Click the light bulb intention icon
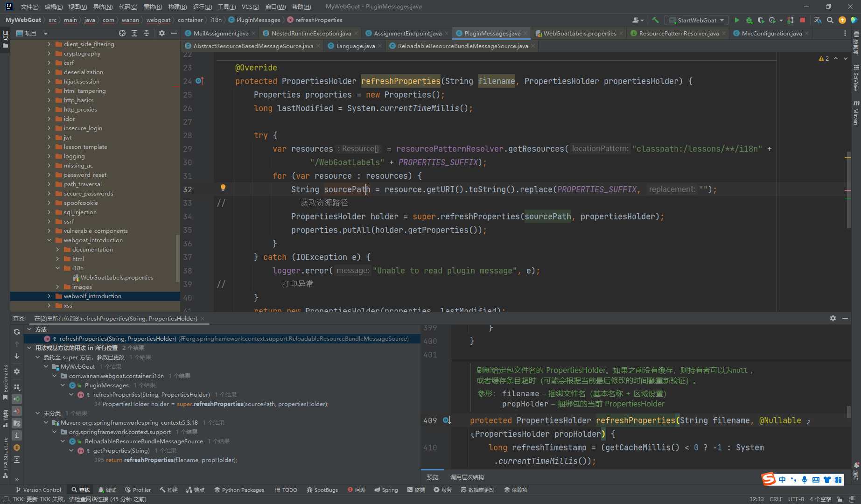 (x=223, y=188)
